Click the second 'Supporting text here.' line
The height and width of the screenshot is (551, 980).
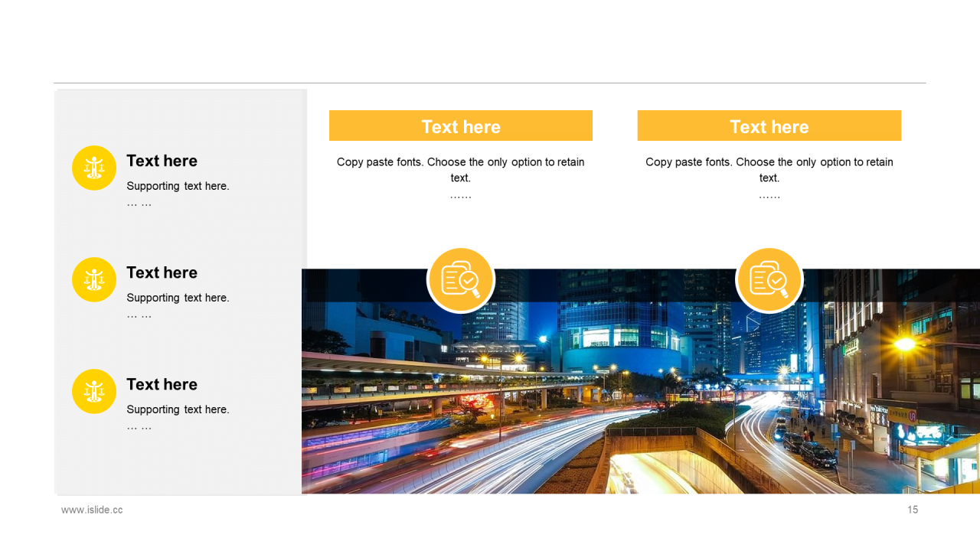pyautogui.click(x=178, y=298)
